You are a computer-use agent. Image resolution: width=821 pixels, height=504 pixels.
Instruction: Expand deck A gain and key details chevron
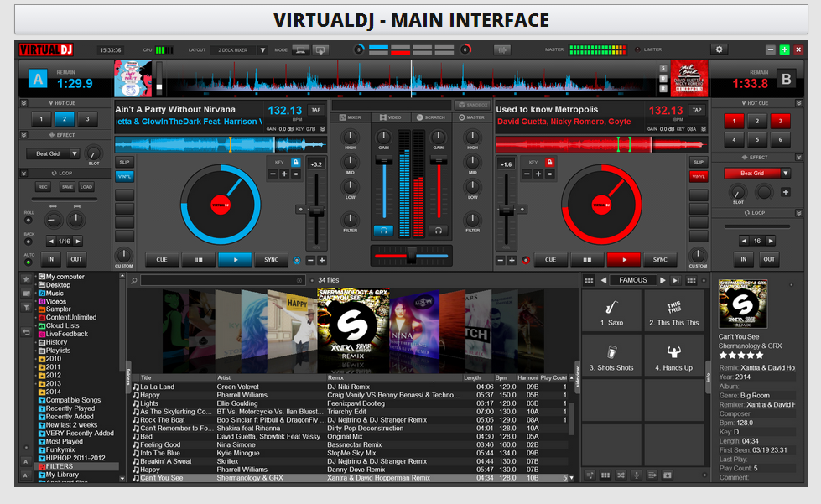323,129
